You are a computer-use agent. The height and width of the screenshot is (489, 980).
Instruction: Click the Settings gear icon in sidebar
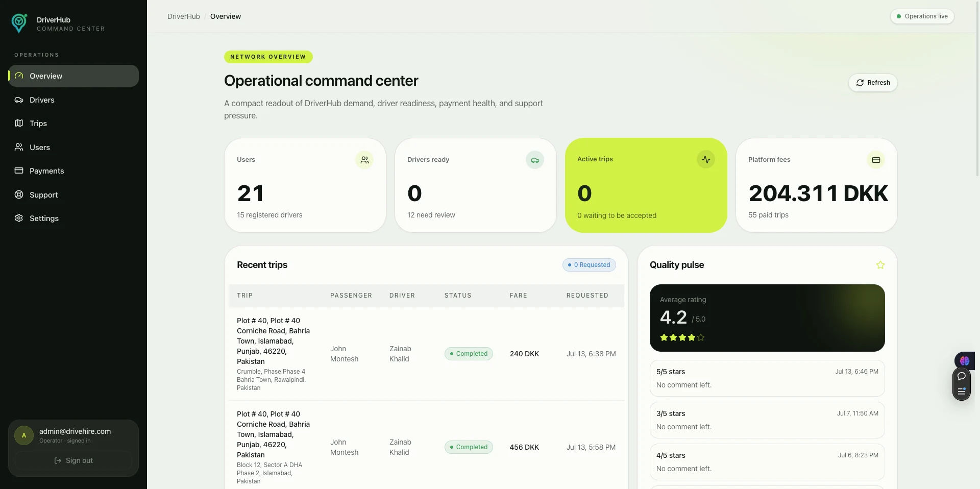point(19,218)
